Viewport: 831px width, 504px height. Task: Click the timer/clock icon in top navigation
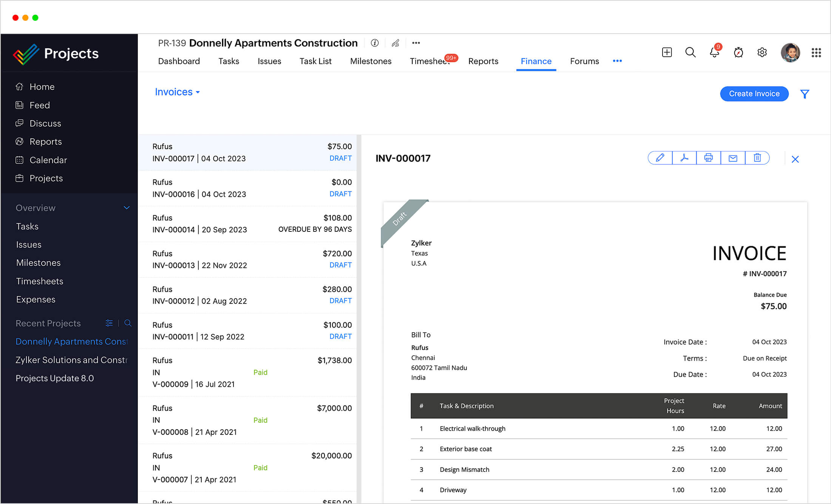(738, 52)
